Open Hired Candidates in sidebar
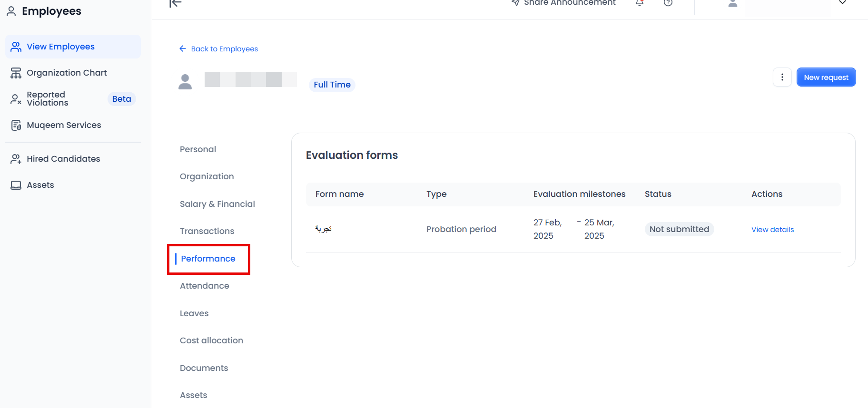The width and height of the screenshot is (868, 408). 63,159
